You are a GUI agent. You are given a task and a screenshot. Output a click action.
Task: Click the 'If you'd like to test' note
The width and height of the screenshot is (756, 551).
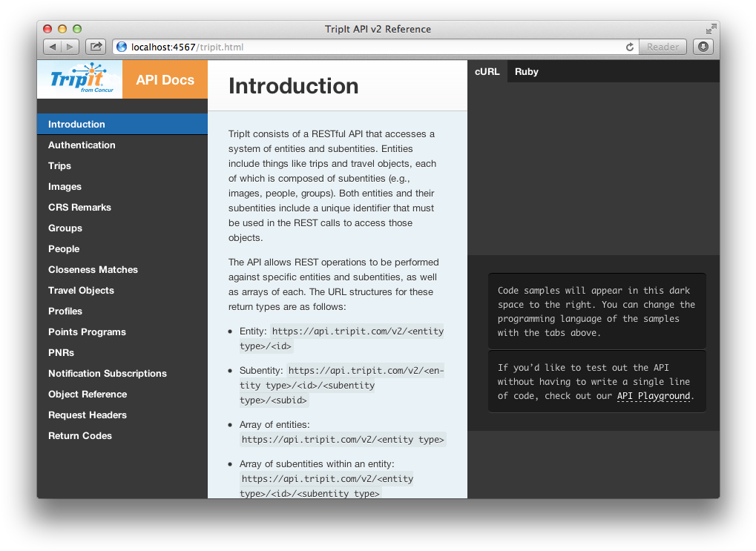597,381
